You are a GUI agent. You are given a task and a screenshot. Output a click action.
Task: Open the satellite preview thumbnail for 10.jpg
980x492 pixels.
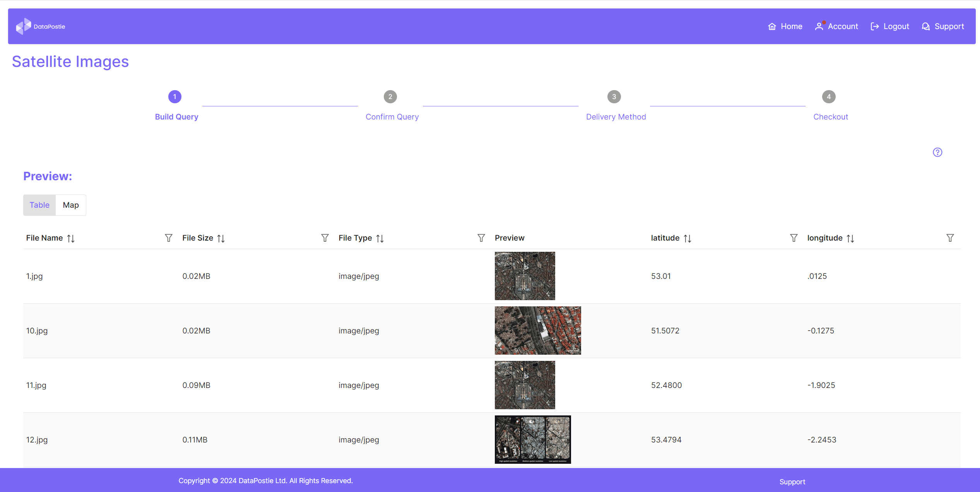point(537,330)
